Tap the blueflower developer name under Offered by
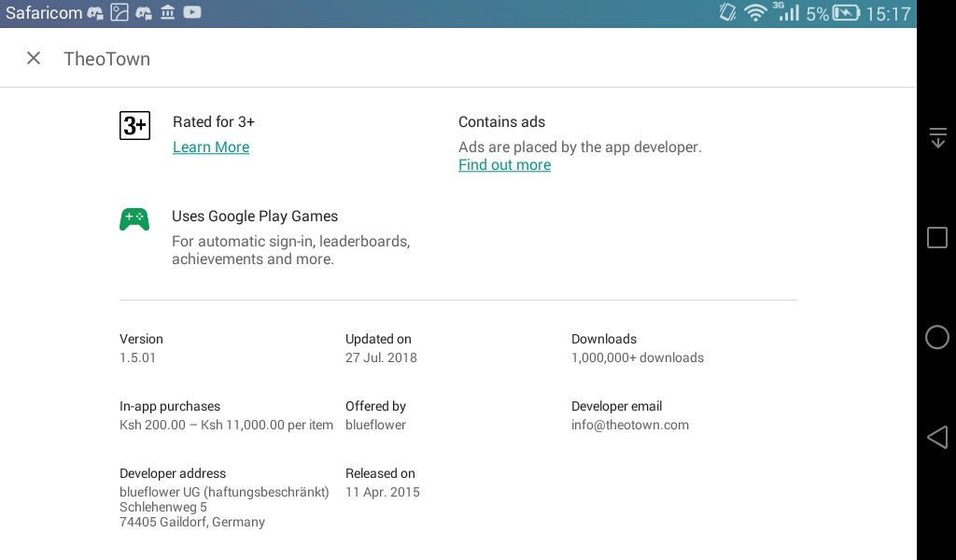 pyautogui.click(x=375, y=425)
